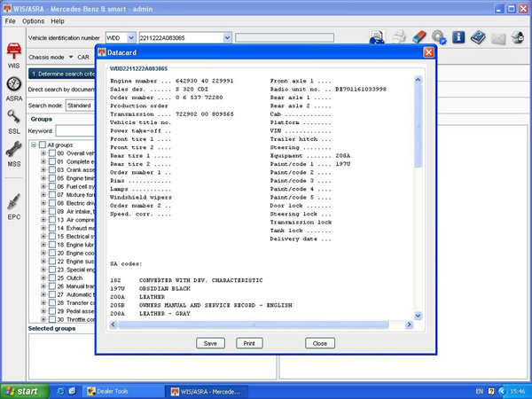Select 26 Manual transmission tree item
The height and width of the screenshot is (399, 532).
click(x=75, y=286)
